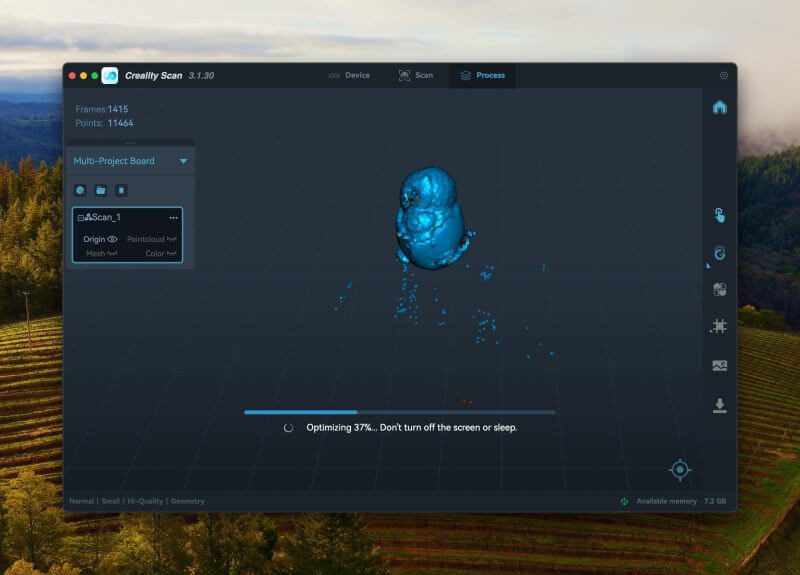Collapse the Scan_1 tree node box
The image size is (800, 575).
click(x=81, y=218)
